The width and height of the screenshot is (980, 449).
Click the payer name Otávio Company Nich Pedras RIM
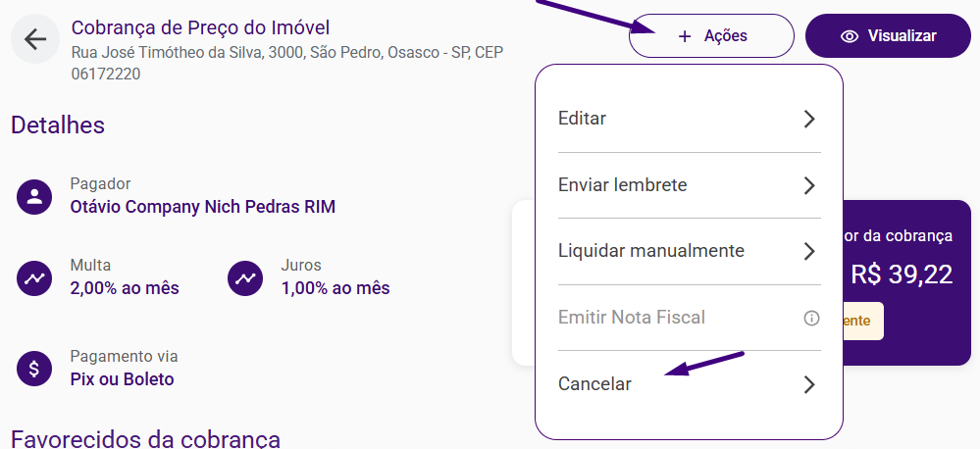pos(202,207)
